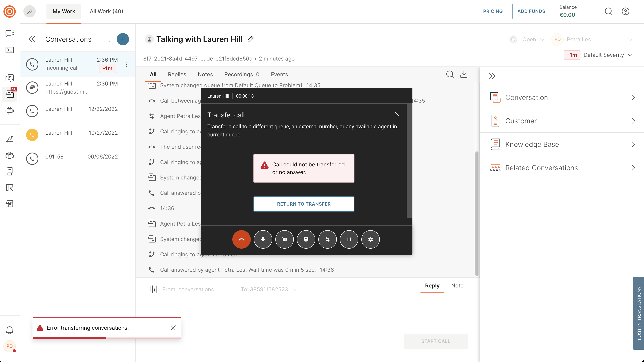Click the record call icon
This screenshot has height=362, width=644.
coord(306,239)
